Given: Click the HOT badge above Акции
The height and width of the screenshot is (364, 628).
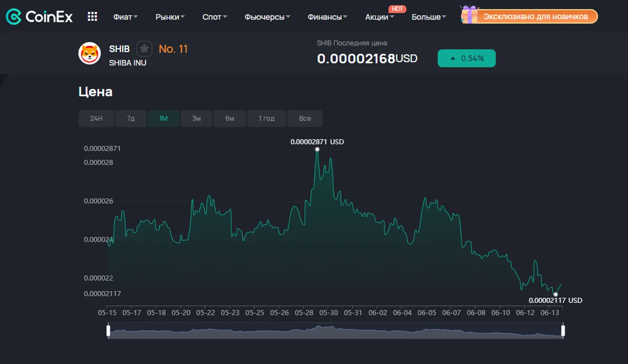Looking at the screenshot, I should [x=397, y=9].
